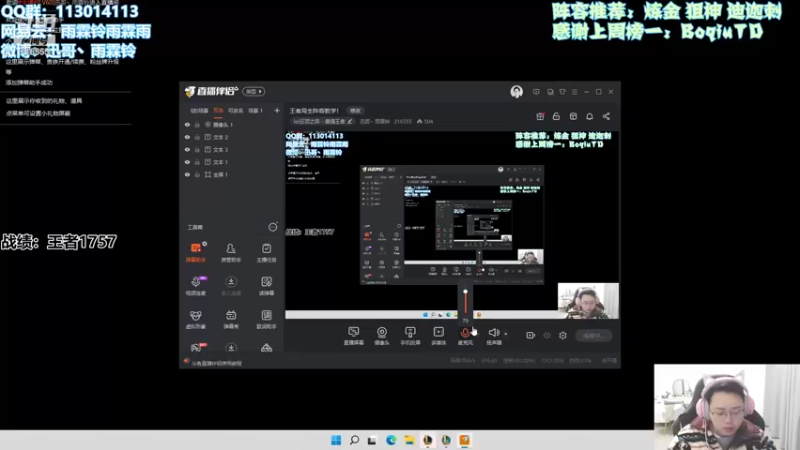Switch to the 场景 1 tab
Viewport: 800px width, 450px height.
pos(256,111)
